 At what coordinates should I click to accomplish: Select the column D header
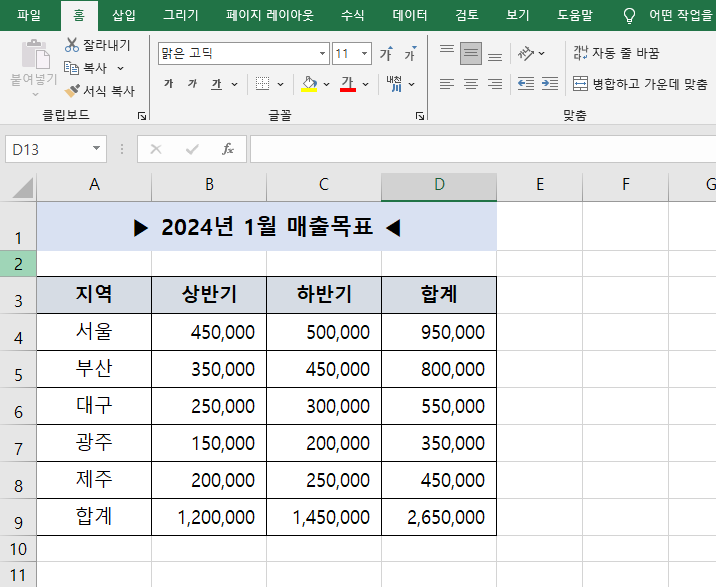(x=439, y=185)
